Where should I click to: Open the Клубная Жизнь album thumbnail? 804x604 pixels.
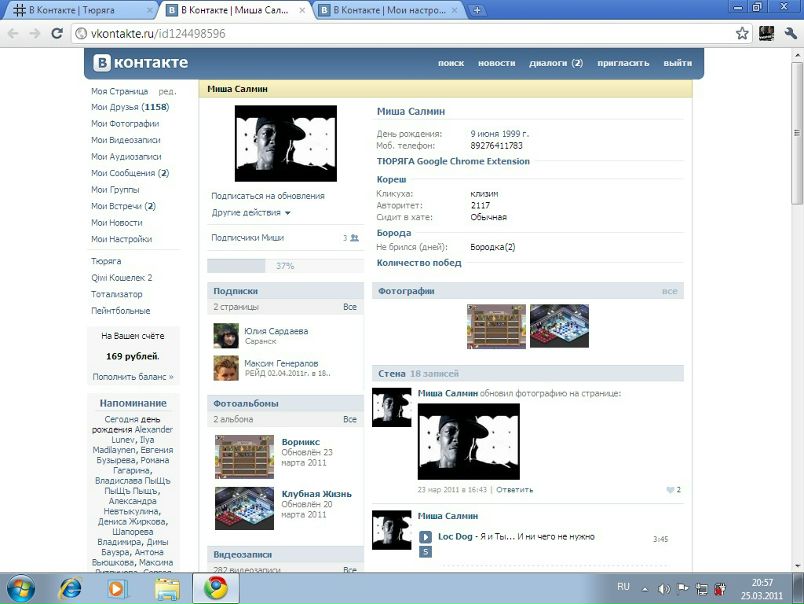coord(244,508)
